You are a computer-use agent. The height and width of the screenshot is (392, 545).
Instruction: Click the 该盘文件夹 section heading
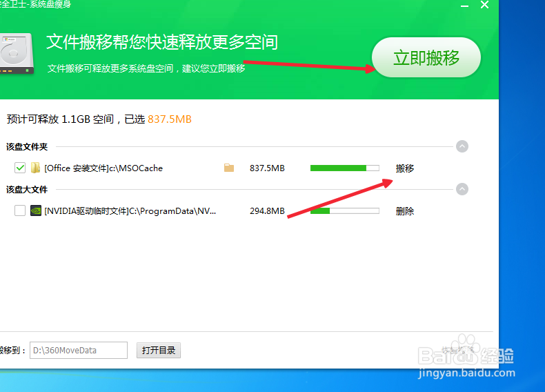click(x=27, y=147)
